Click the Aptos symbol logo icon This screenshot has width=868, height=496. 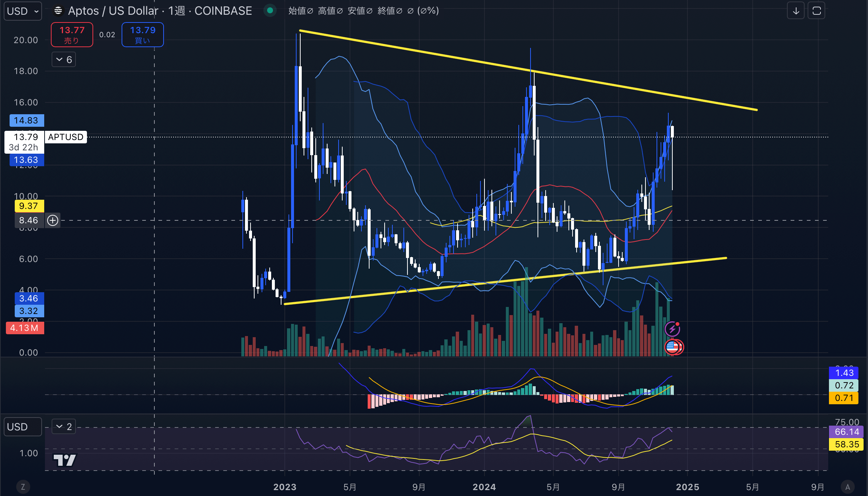(58, 11)
